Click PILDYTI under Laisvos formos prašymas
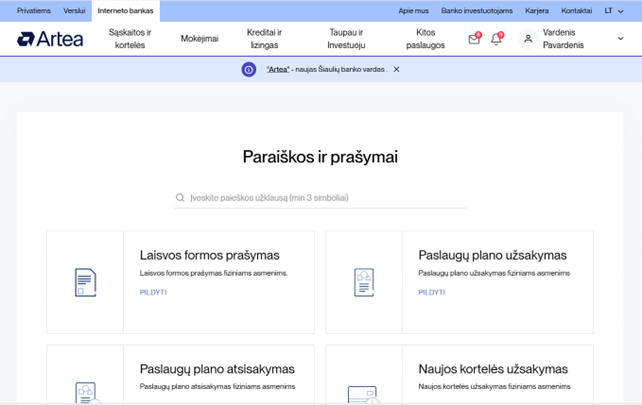 tap(153, 292)
